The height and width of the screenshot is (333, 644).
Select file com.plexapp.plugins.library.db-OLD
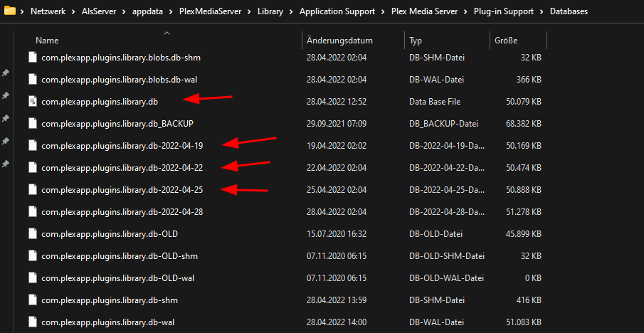tap(110, 235)
